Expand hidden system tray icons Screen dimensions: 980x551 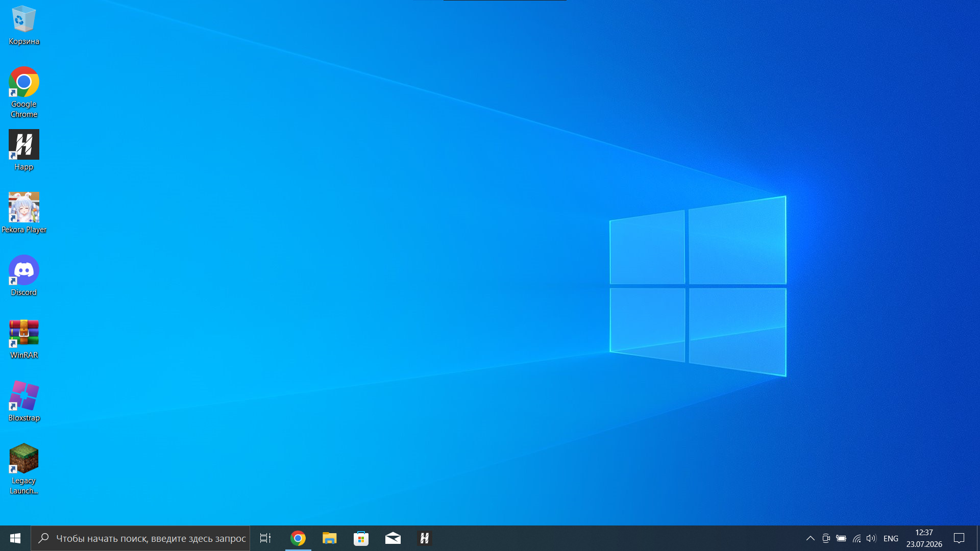pyautogui.click(x=810, y=538)
